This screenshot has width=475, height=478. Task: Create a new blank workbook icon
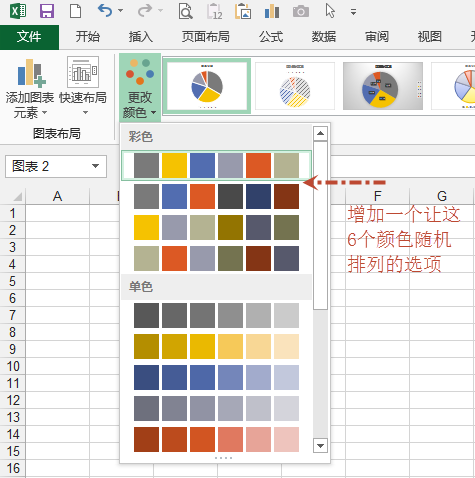(x=76, y=11)
